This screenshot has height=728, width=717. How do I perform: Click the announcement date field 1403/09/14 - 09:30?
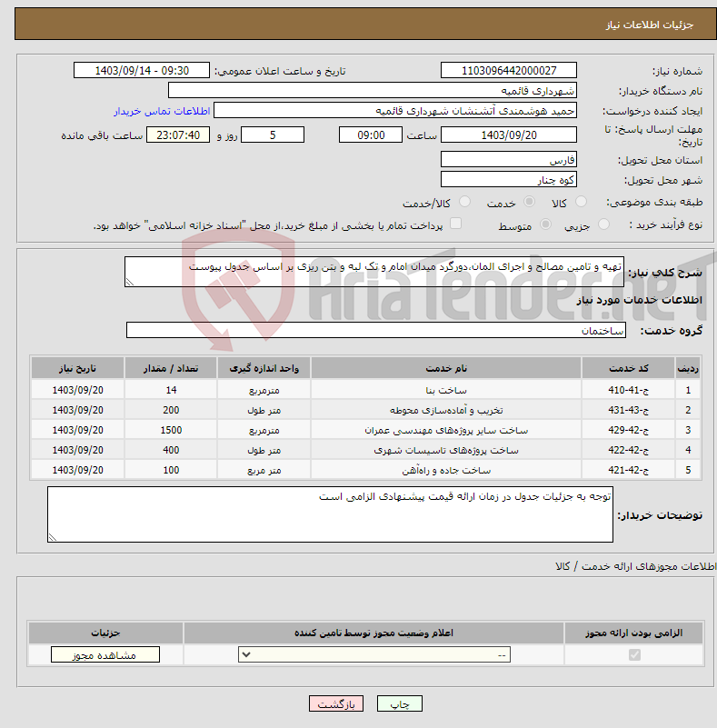pyautogui.click(x=142, y=71)
